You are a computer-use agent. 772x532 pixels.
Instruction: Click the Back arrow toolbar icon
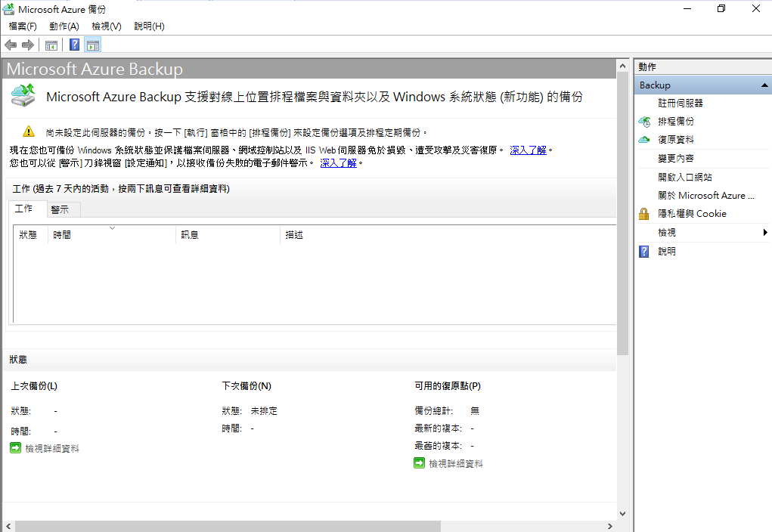click(x=11, y=45)
